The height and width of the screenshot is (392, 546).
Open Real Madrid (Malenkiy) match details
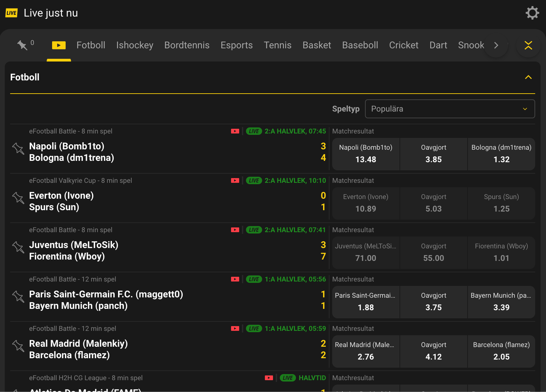(78, 344)
